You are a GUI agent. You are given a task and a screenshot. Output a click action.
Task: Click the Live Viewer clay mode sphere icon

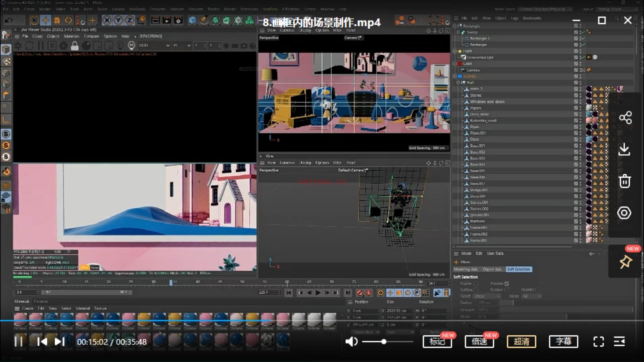click(86, 46)
